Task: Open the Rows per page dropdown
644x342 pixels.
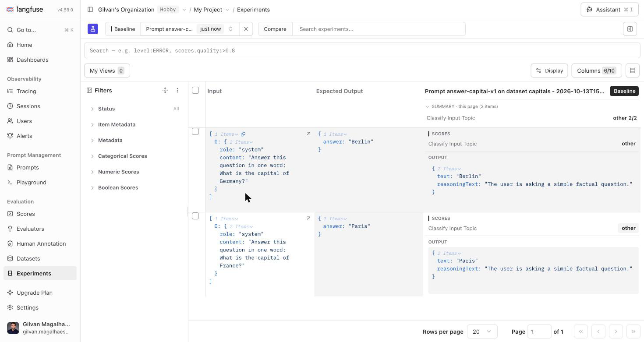Action: [x=482, y=331]
